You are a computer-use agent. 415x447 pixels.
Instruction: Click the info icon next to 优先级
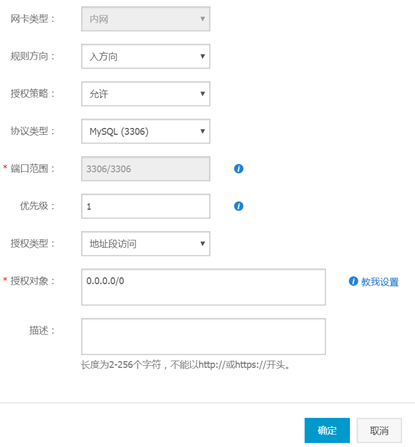click(239, 206)
